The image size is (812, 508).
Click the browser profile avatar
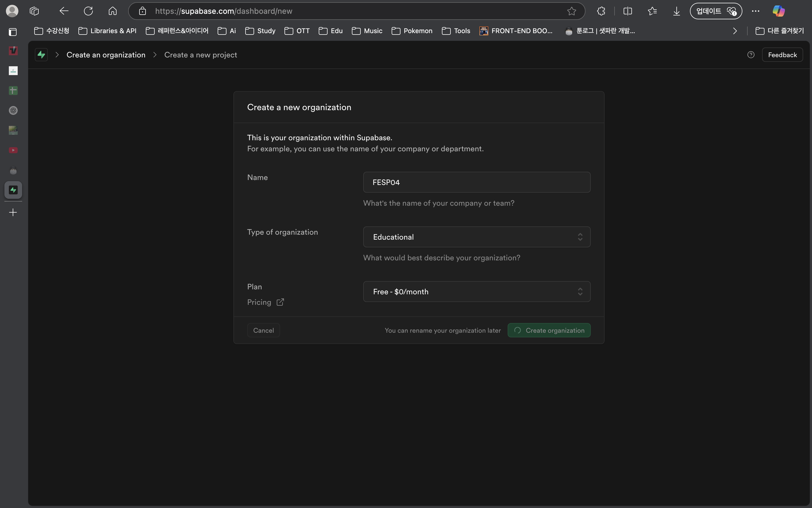tap(12, 11)
